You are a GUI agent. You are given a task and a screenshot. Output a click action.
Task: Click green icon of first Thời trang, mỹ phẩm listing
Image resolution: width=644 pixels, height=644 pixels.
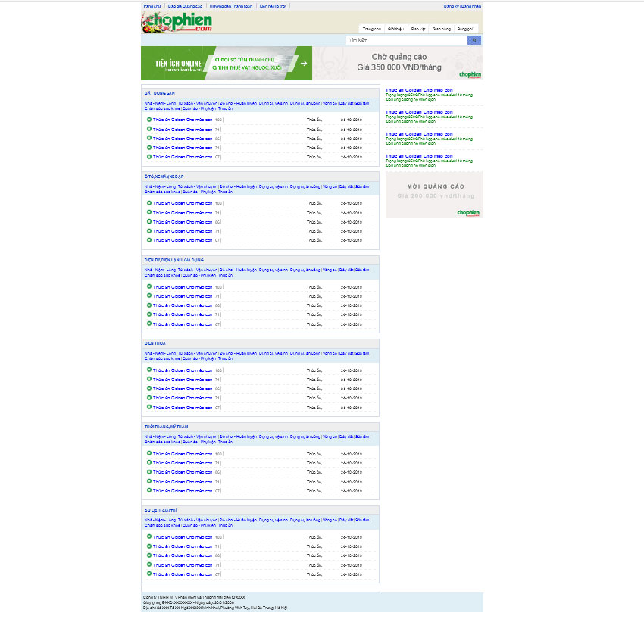tap(149, 453)
